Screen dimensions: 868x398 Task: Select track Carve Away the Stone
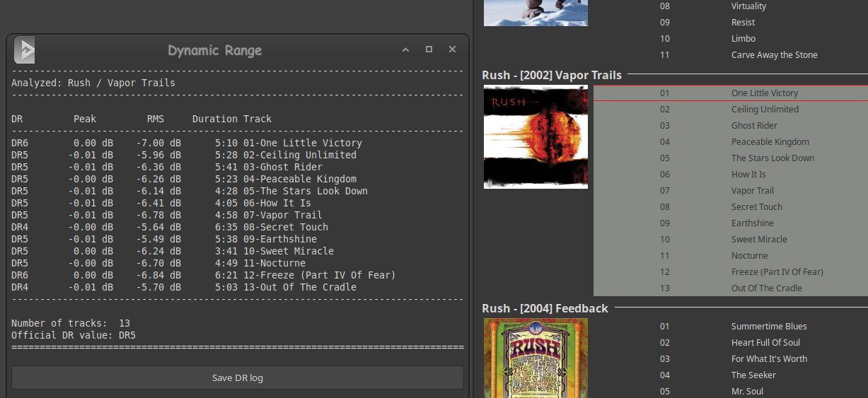pyautogui.click(x=731, y=54)
